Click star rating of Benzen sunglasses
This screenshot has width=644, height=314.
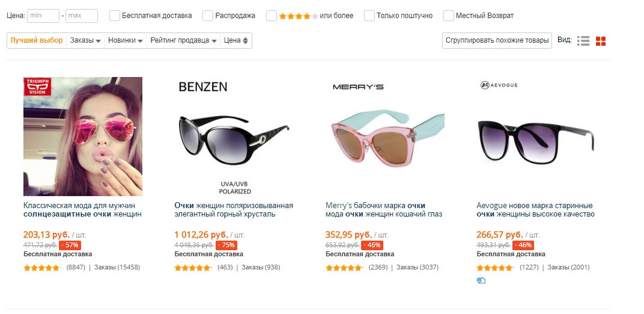(193, 268)
